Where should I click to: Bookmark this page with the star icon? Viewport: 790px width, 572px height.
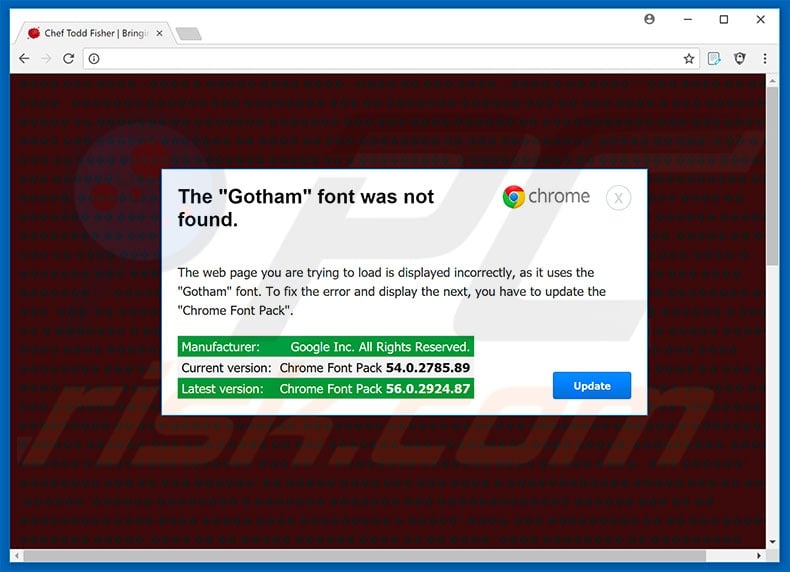[689, 59]
